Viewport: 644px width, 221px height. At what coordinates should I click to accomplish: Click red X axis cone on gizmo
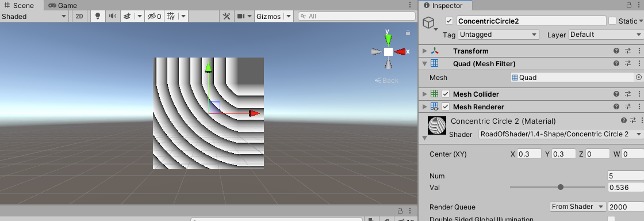[x=400, y=52]
